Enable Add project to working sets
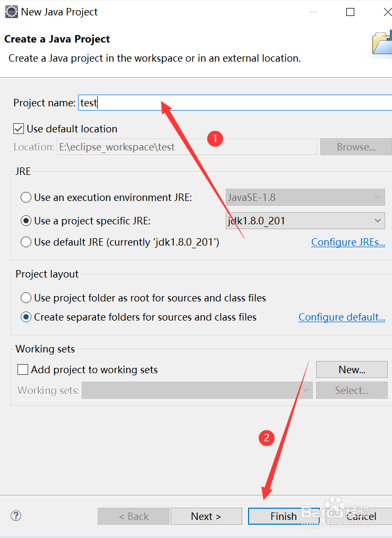This screenshot has height=538, width=392. click(x=23, y=369)
